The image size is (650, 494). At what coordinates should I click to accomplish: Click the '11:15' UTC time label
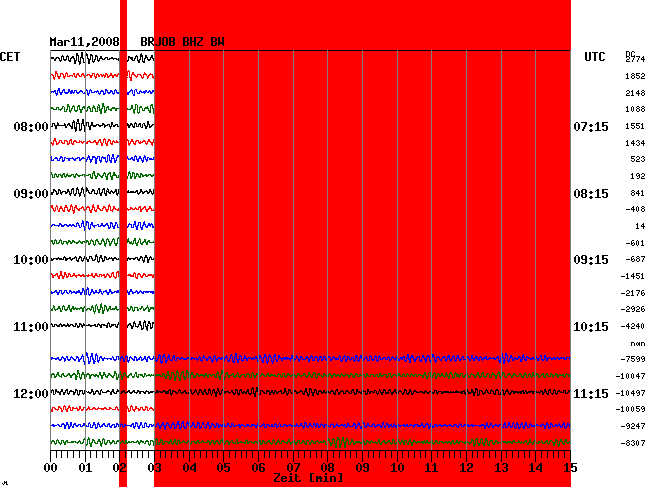591,393
